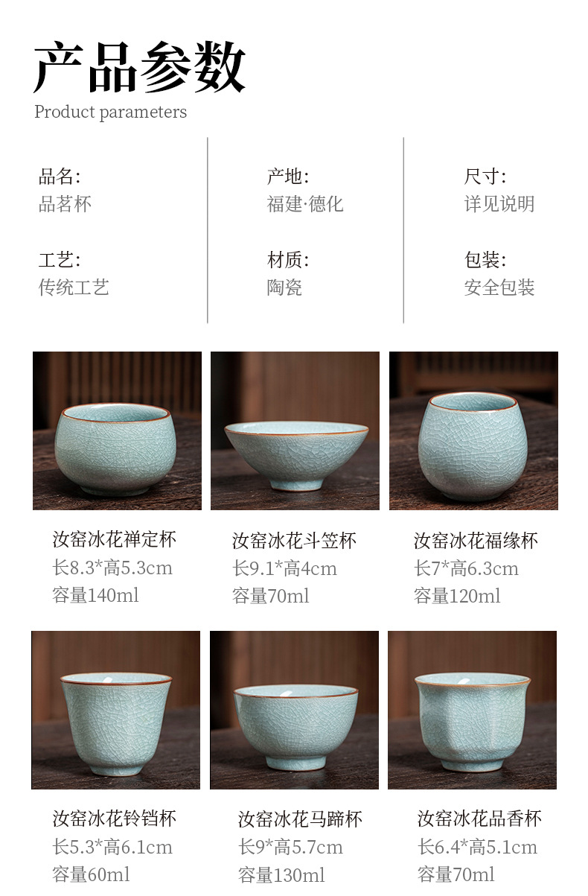
Task: Click the 汝窑冰花品香杯 name text
Action: (x=479, y=819)
